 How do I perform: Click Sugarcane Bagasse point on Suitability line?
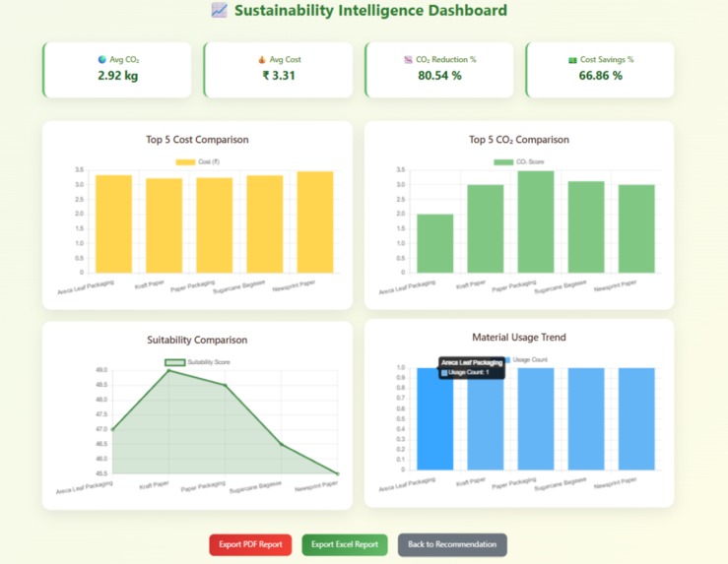[282, 444]
